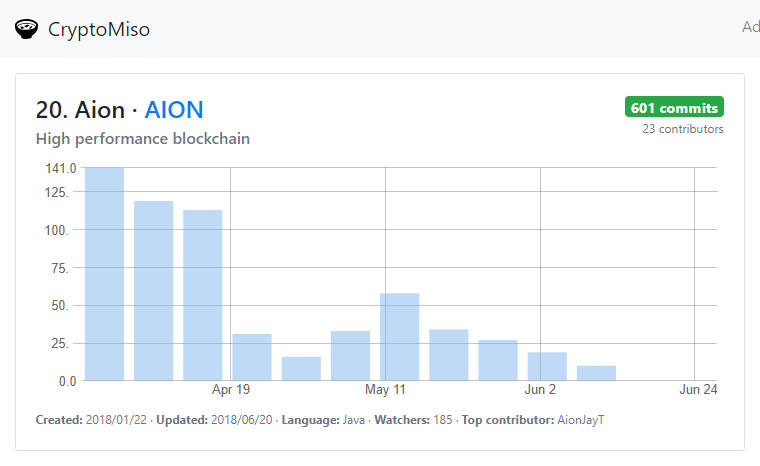The image size is (760, 466).
Task: Click the 141.0 y-axis value
Action: pyautogui.click(x=61, y=168)
